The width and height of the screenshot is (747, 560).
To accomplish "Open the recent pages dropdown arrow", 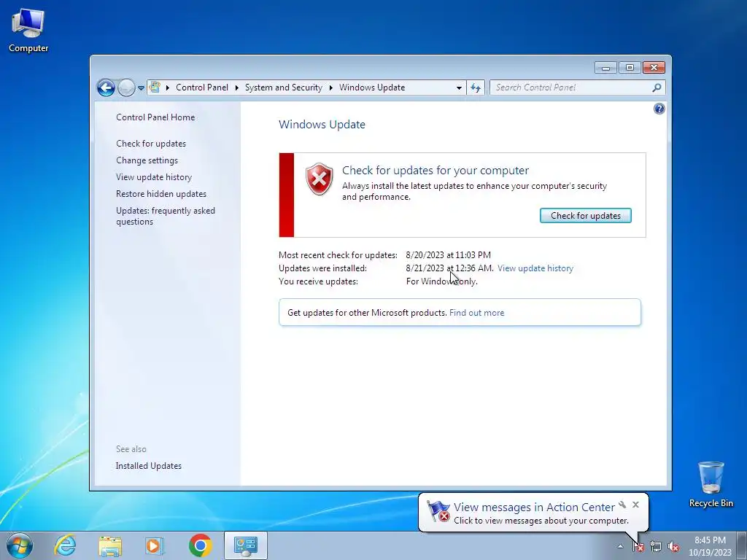I will click(x=141, y=88).
